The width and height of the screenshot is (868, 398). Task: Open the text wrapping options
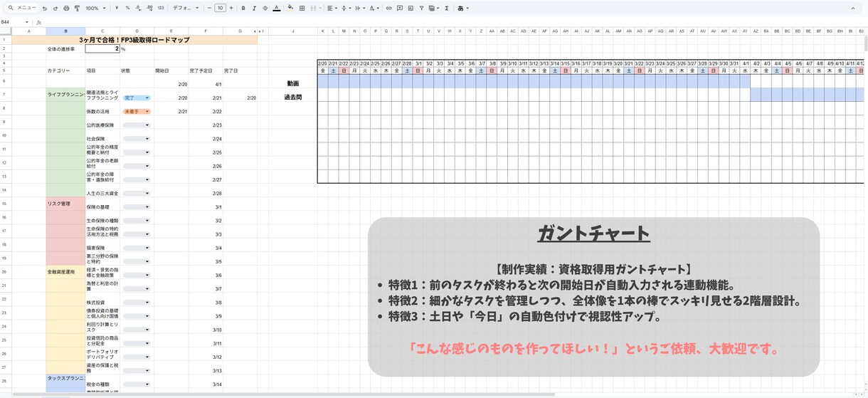[359, 8]
